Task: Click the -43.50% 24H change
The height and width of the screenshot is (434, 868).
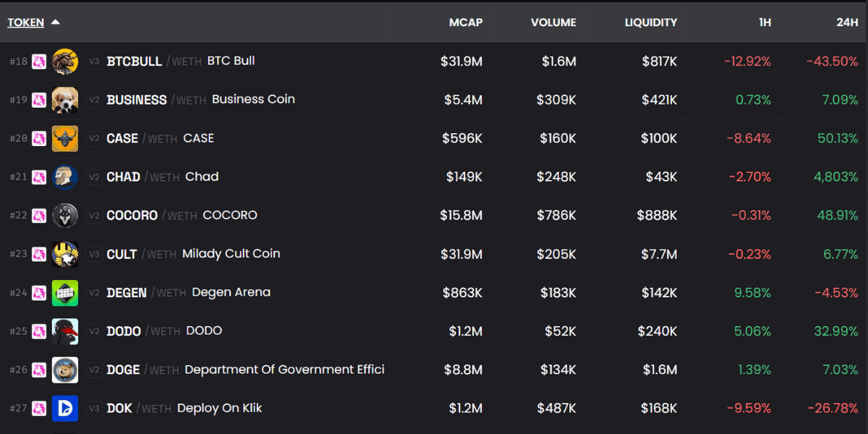Action: coord(833,61)
